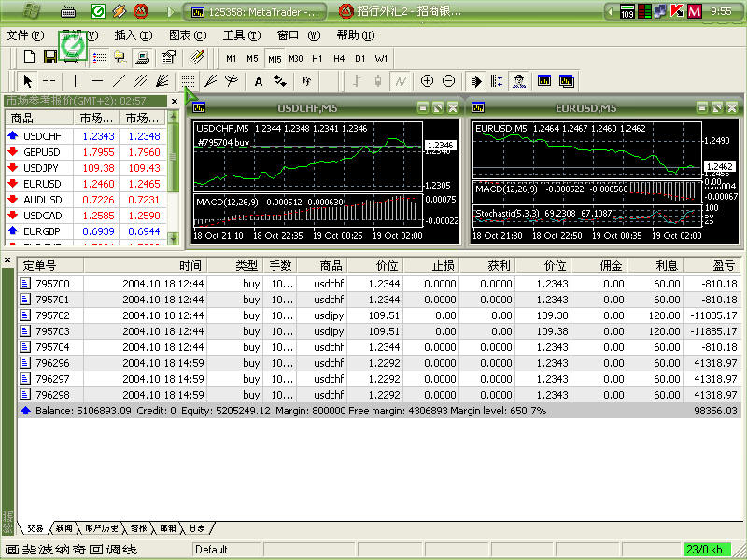Open the 文件 (File) menu
The width and height of the screenshot is (747, 560).
pos(24,35)
